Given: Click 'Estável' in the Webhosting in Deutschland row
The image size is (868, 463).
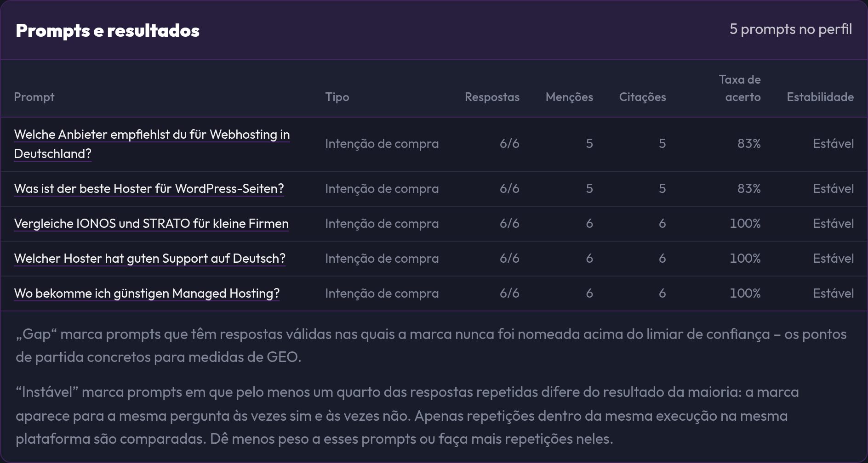Looking at the screenshot, I should [x=833, y=144].
